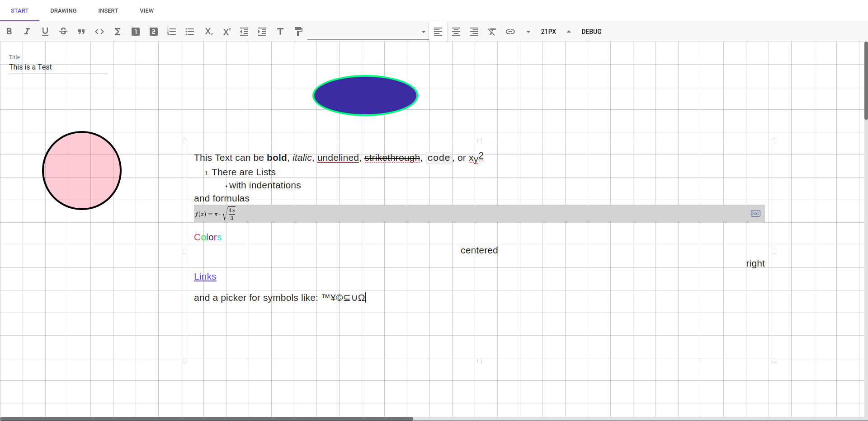Toggle bold formatting
The image size is (868, 421).
[9, 32]
